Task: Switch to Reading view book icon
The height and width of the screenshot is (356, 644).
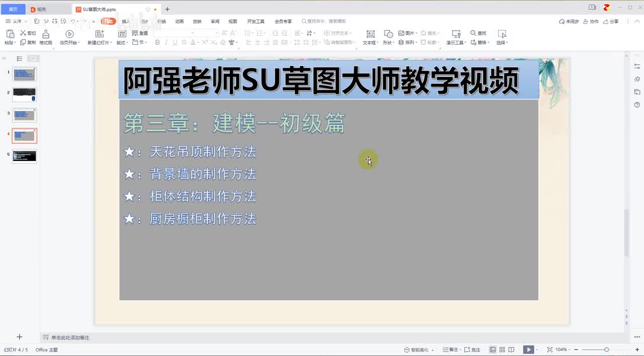Action: point(511,349)
